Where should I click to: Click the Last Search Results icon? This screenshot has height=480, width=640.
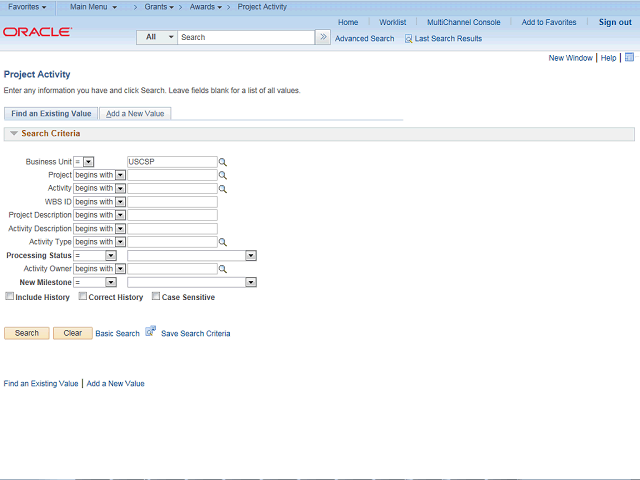(408, 39)
